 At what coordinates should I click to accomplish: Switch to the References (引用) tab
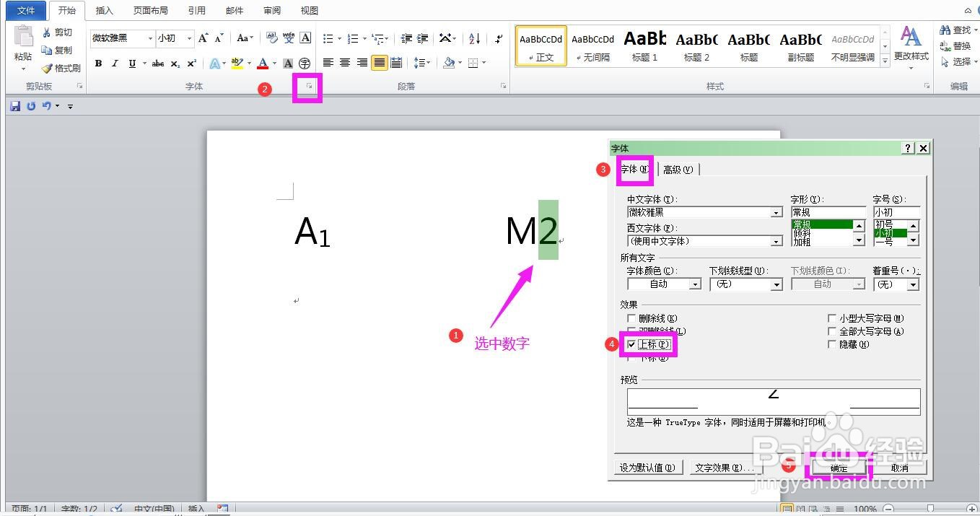pos(196,10)
